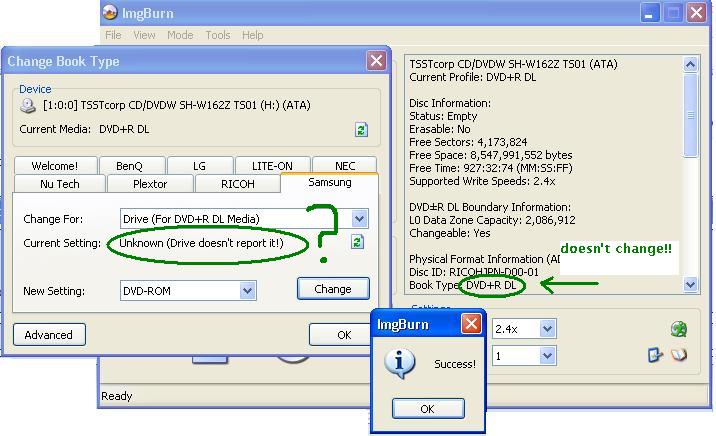Click the Advanced button

coord(49,335)
